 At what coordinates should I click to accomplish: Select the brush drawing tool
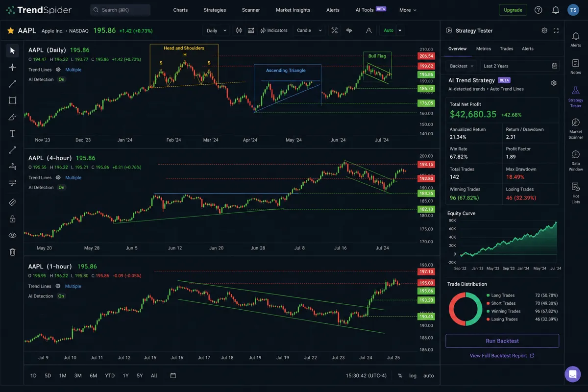(12, 117)
